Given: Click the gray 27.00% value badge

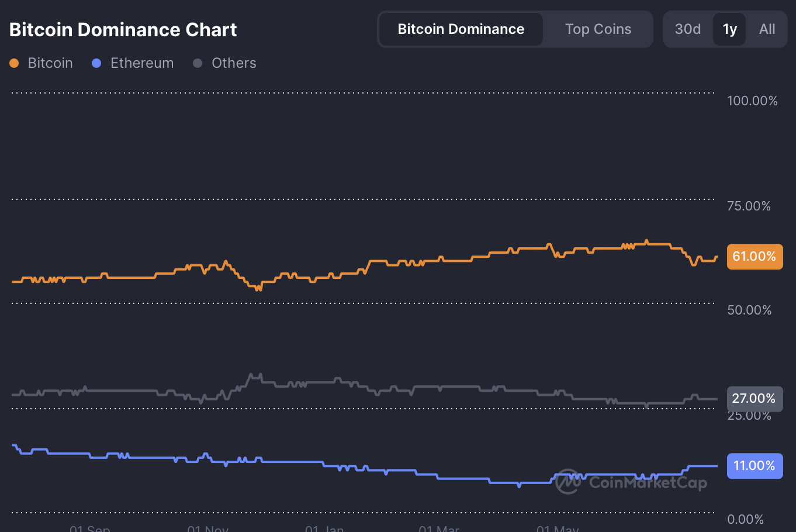Looking at the screenshot, I should point(754,399).
